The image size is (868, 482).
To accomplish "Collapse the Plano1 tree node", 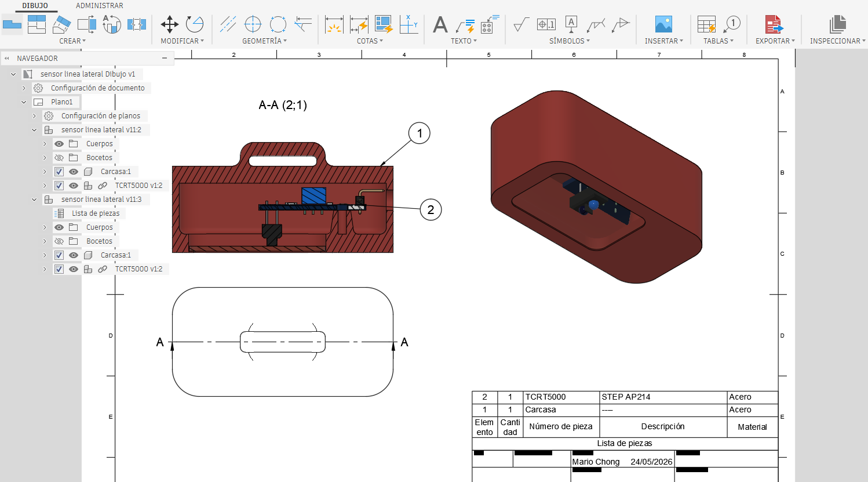I will click(x=24, y=102).
